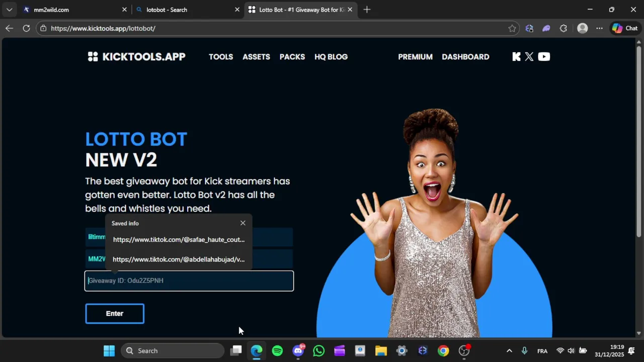Focus the Giveaway ID input field
Image resolution: width=644 pixels, height=362 pixels.
tap(189, 281)
